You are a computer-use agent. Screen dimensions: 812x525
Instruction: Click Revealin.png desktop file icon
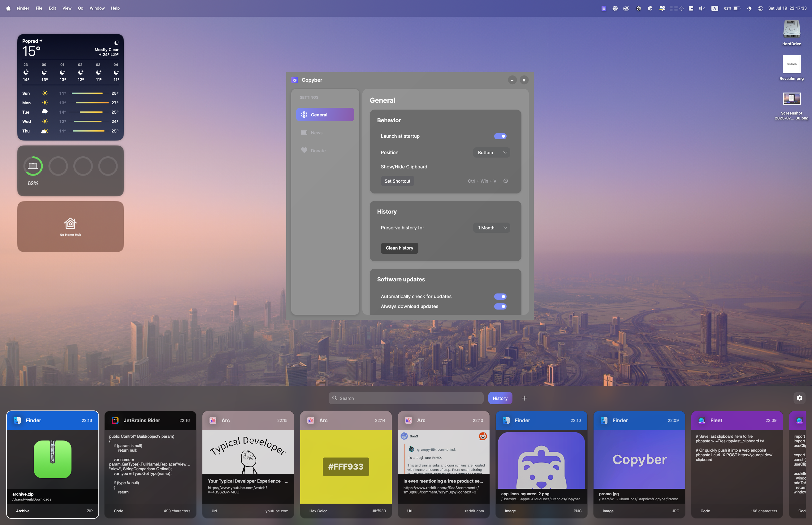[791, 64]
